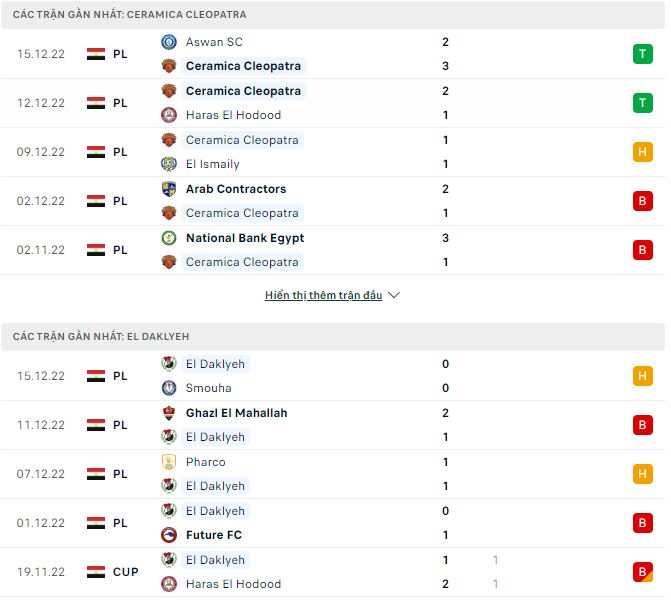Click the red B badge for Future FC match
The image size is (671, 600).
[643, 523]
